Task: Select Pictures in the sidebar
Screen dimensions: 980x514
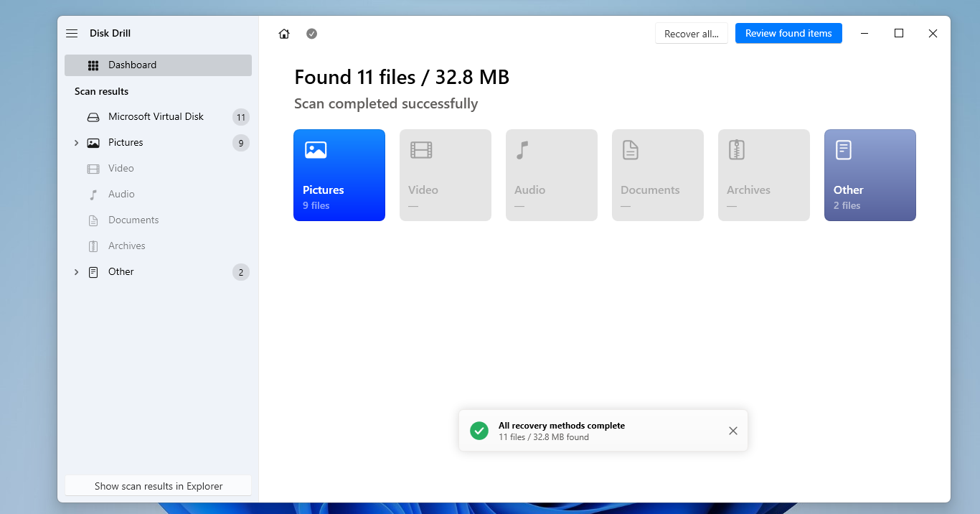Action: click(x=158, y=143)
